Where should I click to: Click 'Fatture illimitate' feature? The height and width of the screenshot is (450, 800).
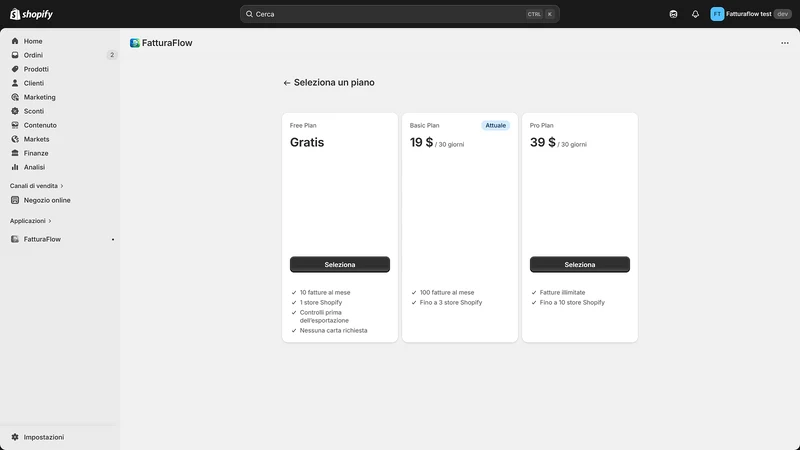pos(562,292)
